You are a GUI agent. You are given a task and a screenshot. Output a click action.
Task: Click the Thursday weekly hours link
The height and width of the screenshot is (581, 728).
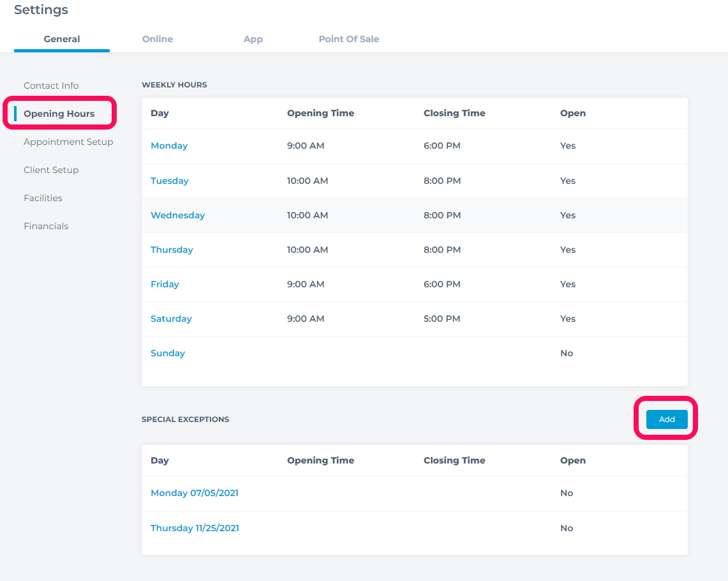(x=172, y=250)
